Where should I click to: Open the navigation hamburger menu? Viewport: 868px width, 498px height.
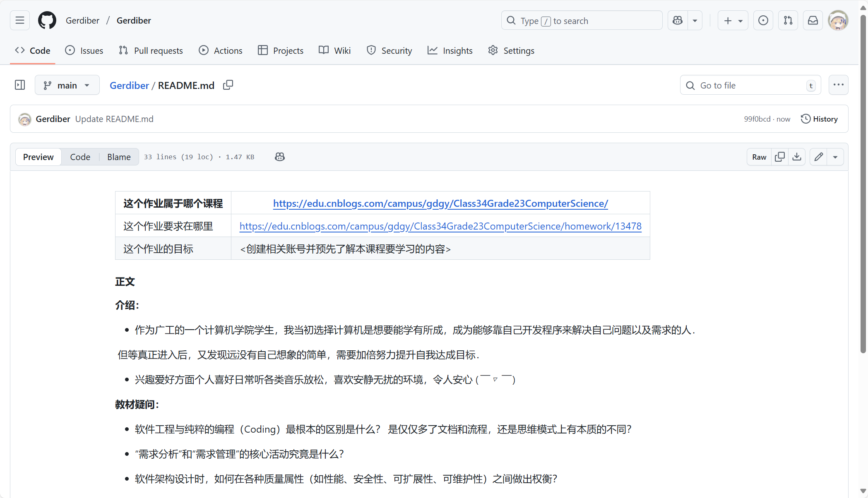tap(19, 20)
